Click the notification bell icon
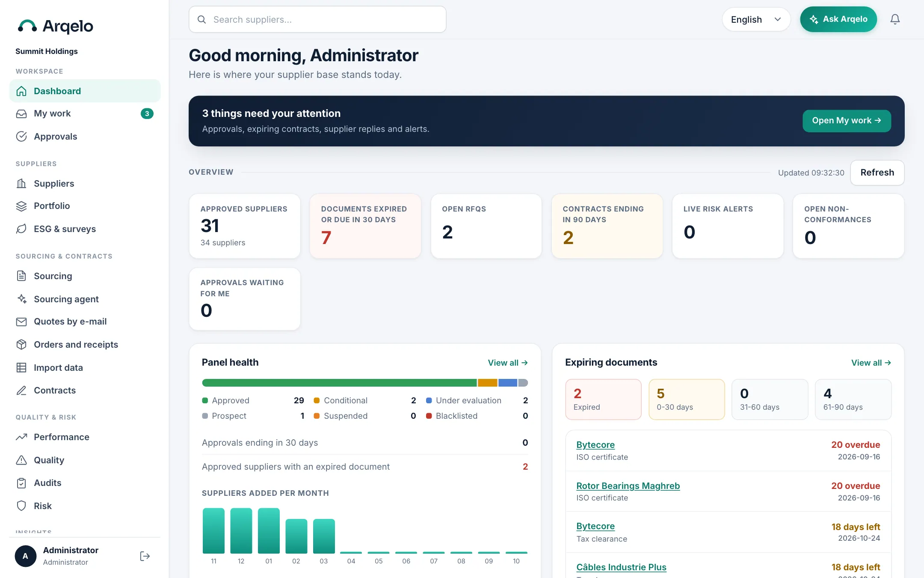Screen dimensions: 924x578 coord(895,19)
